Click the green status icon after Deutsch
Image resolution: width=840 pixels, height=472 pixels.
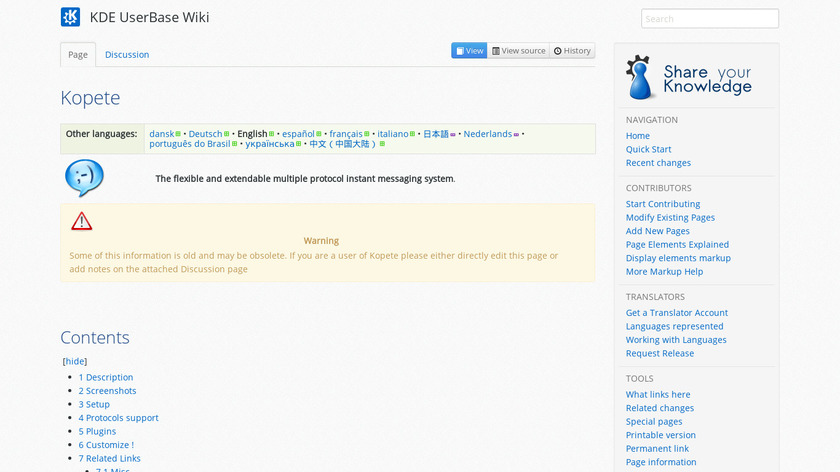coord(227,134)
